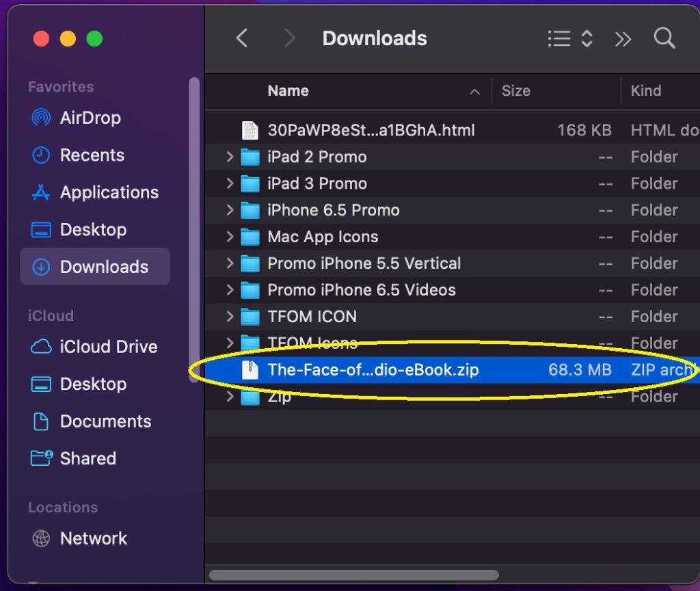Screen dimensions: 700x591
Task: Click the horizontal scrollbar at the bottom
Action: pos(353,575)
